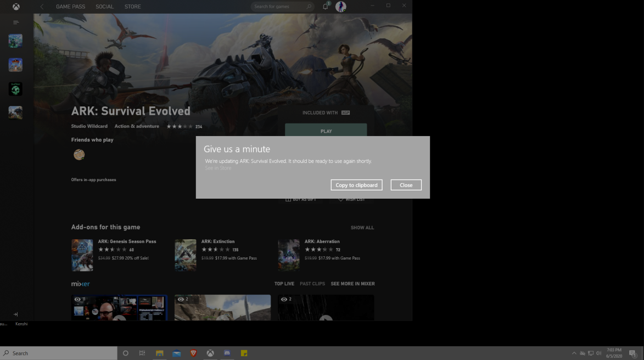Click ARK: Extinction title text

pos(217,241)
